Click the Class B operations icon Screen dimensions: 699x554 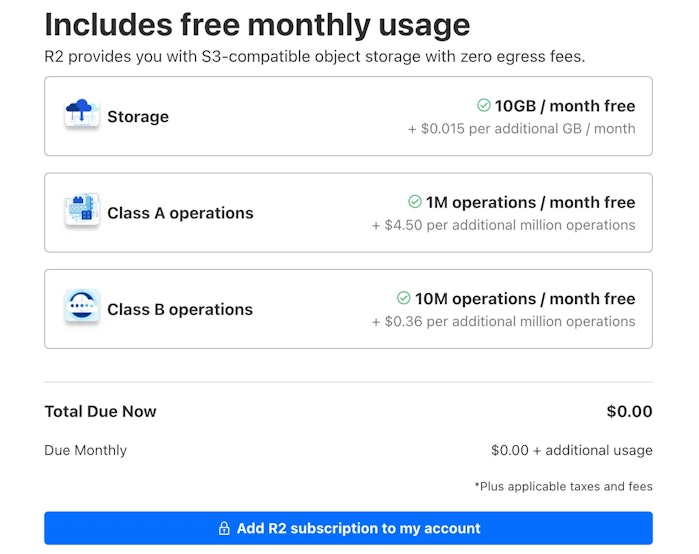(x=82, y=306)
